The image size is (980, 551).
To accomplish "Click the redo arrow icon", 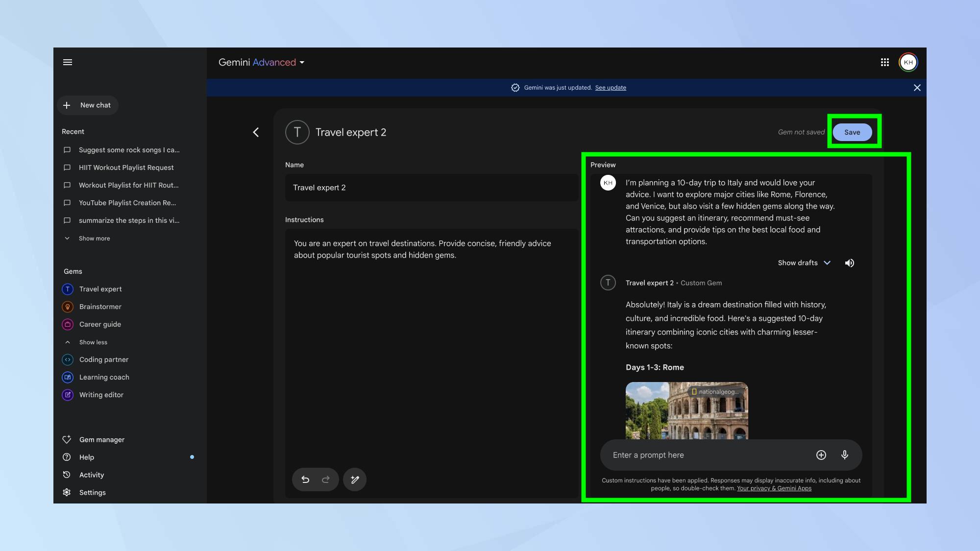I will 326,479.
